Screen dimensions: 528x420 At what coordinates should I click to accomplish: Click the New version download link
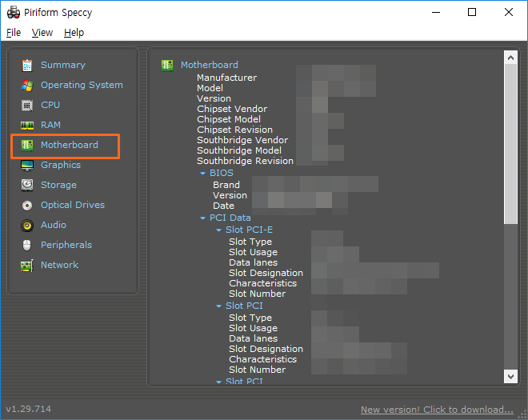coord(437,410)
